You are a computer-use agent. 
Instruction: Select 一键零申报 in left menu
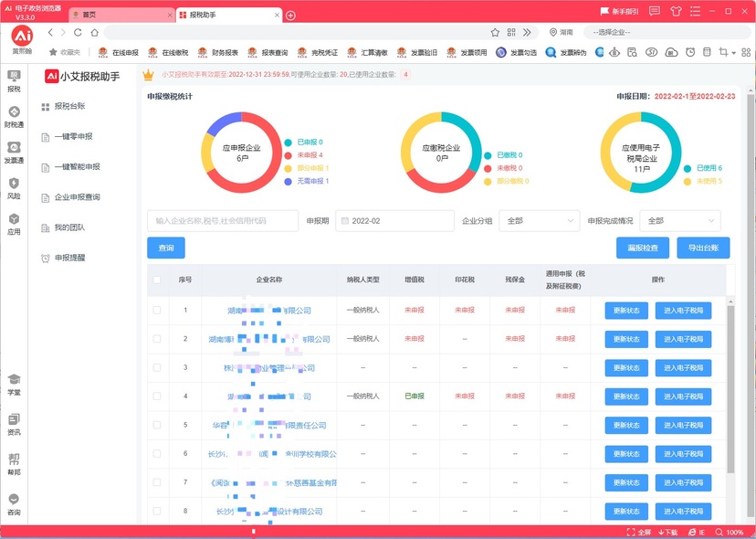pyautogui.click(x=73, y=137)
